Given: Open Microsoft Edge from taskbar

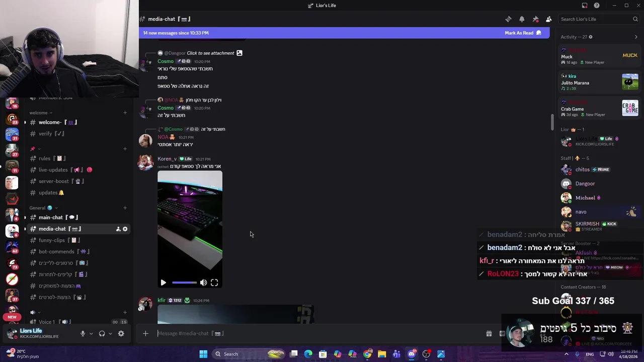Looking at the screenshot, I should point(308,354).
